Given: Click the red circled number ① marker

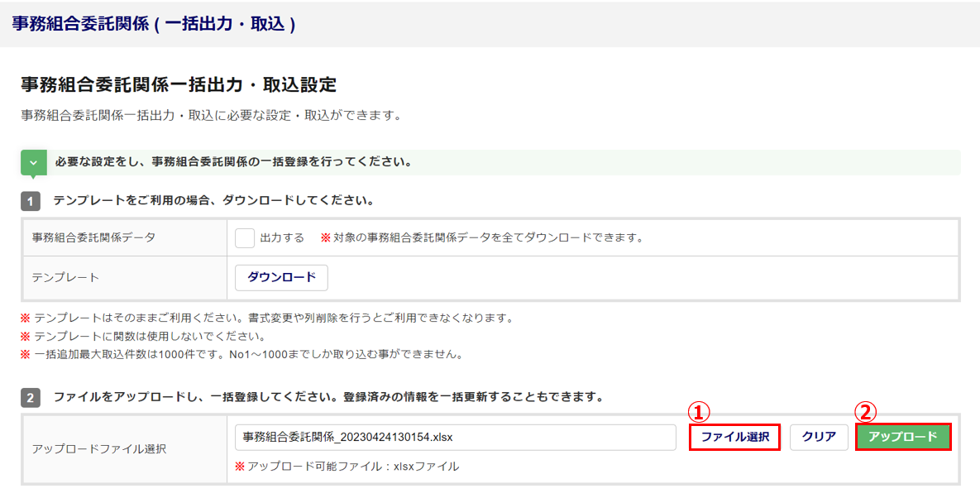Looking at the screenshot, I should coord(699,412).
